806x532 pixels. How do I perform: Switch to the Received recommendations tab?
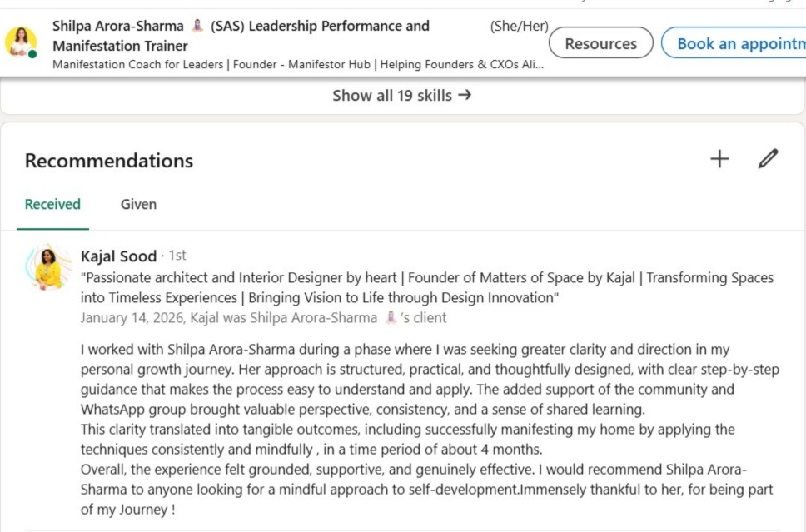[x=52, y=204]
